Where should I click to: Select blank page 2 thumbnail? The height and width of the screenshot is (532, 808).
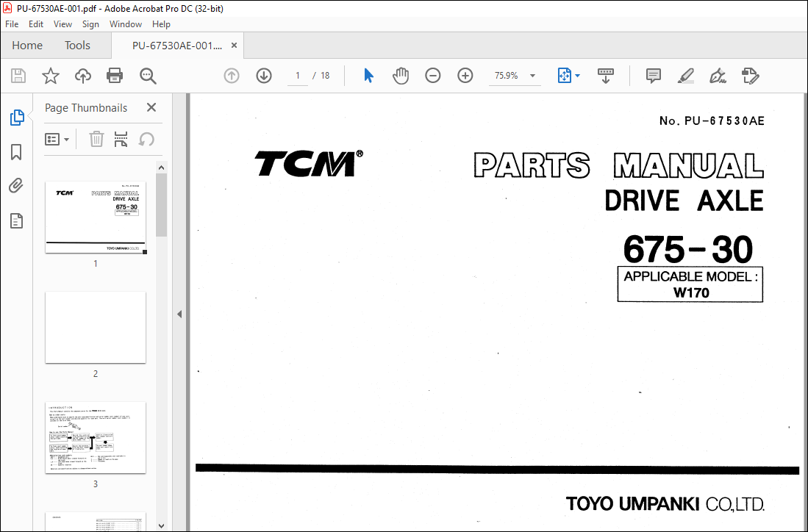coord(96,328)
